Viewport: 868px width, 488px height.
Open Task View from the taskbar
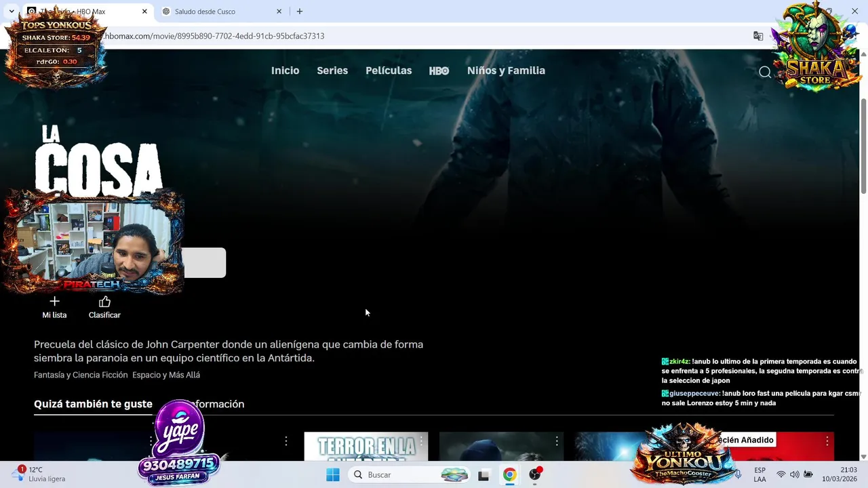pyautogui.click(x=484, y=475)
